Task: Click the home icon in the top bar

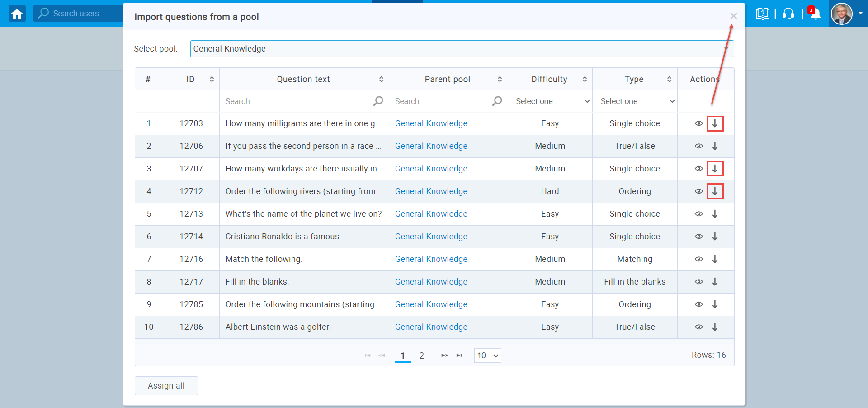Action: tap(17, 14)
